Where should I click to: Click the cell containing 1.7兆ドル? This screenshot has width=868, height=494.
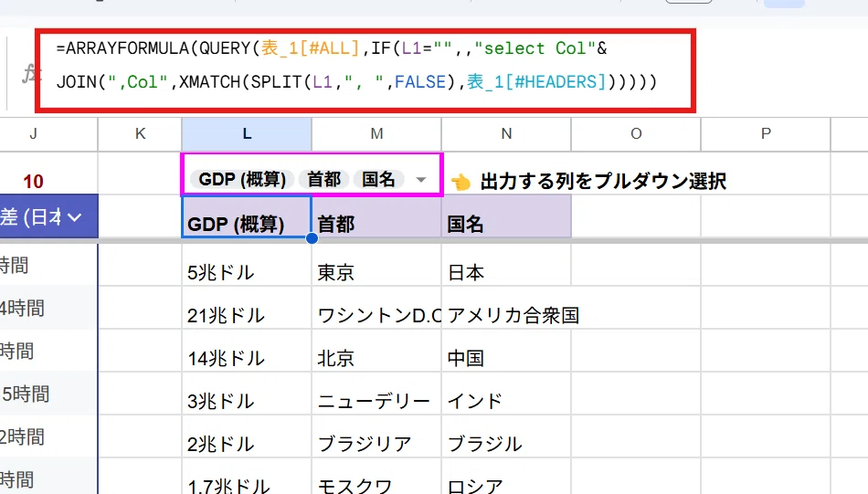coord(247,477)
